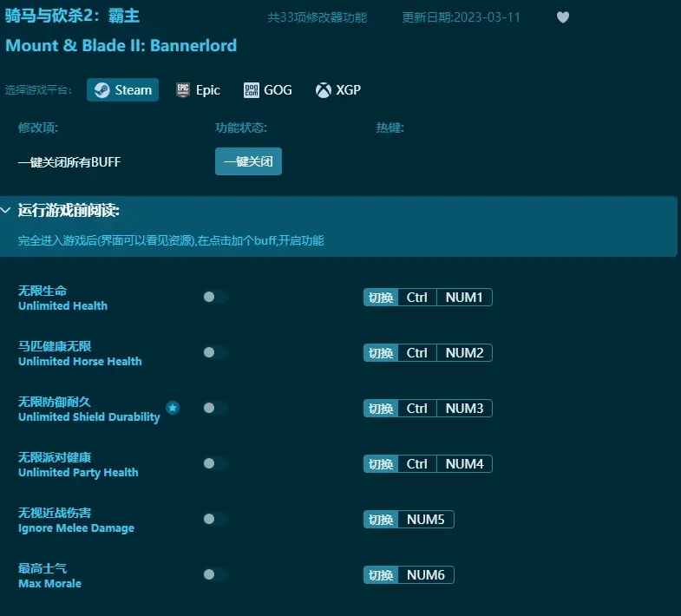Screen dimensions: 681x616
Task: Click 切换 button beside NUM5
Action: 381,520
